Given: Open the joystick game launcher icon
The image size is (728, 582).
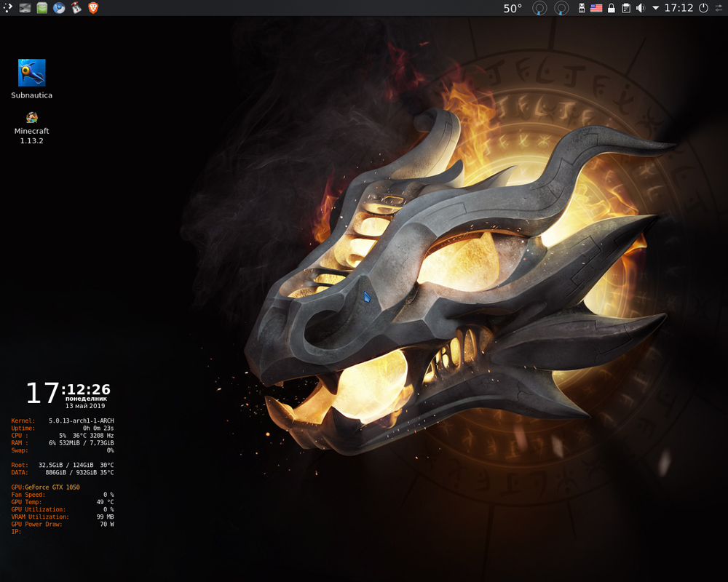Looking at the screenshot, I should 76,8.
